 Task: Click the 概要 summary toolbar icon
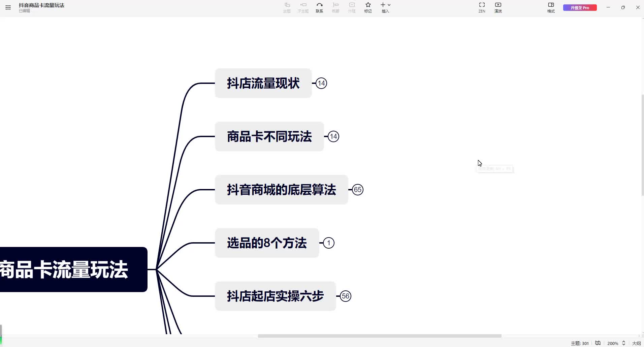coord(335,7)
